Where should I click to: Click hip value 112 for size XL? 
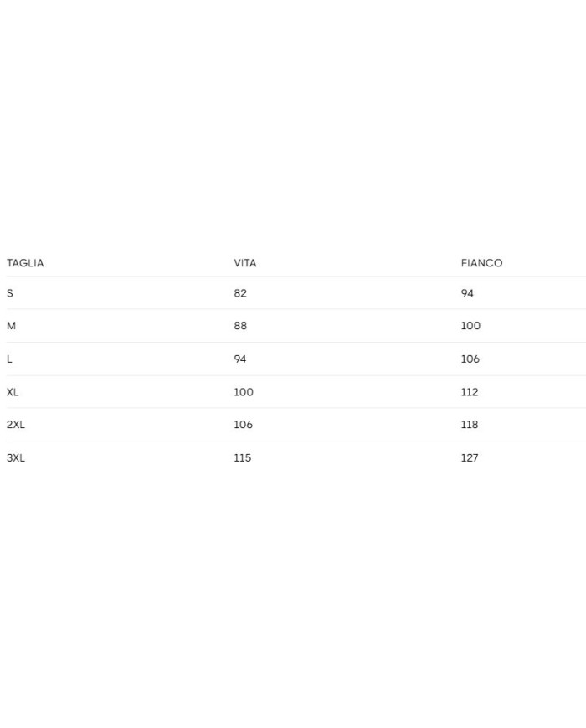click(x=470, y=392)
